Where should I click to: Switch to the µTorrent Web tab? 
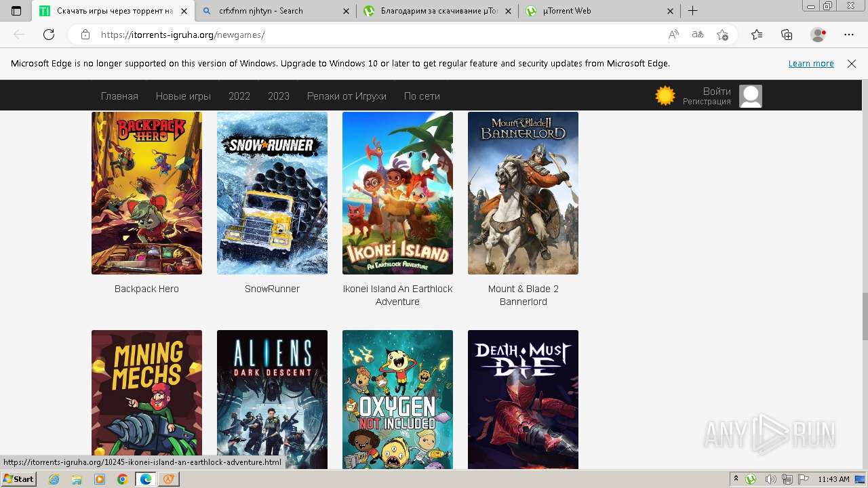(x=599, y=11)
